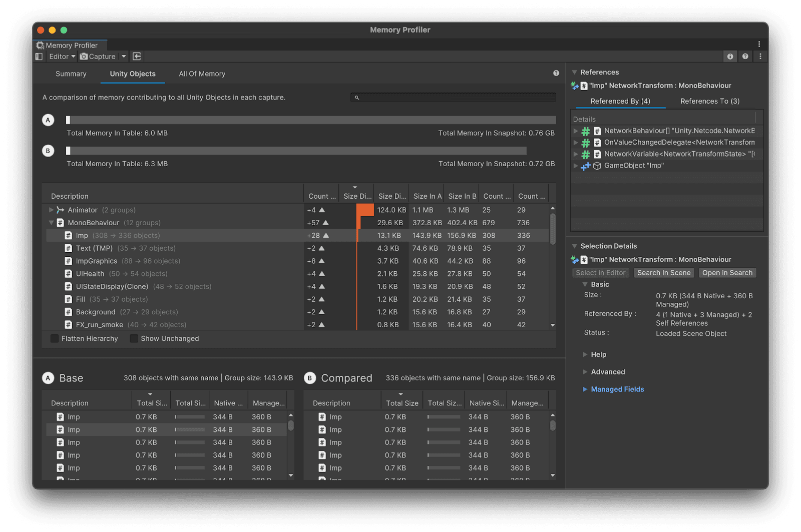The width and height of the screenshot is (801, 532).
Task: Open the Editor dropdown
Action: pyautogui.click(x=61, y=56)
